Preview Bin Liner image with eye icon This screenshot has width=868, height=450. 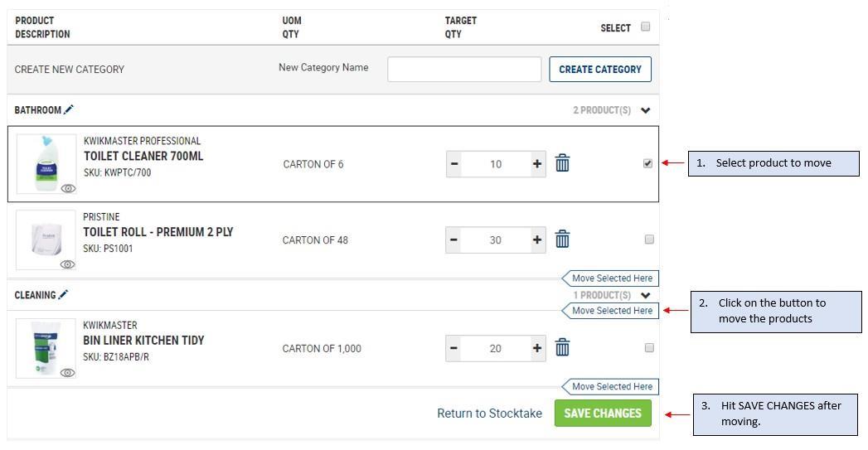tap(68, 373)
